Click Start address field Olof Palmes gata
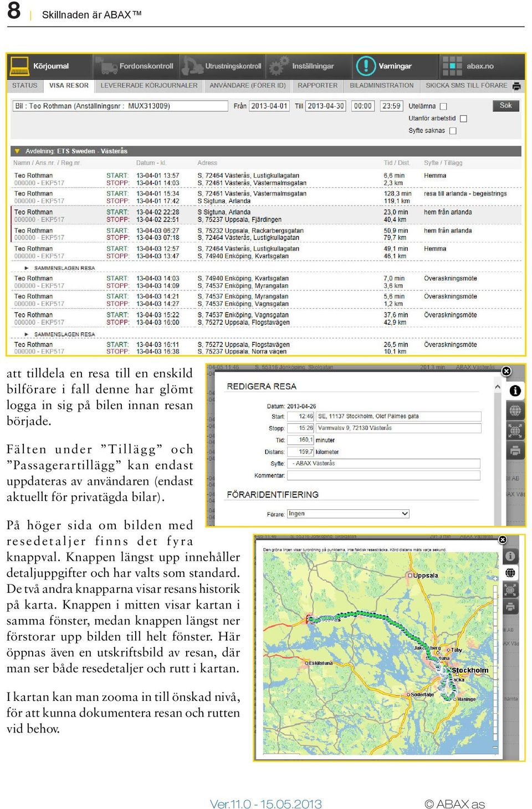 pos(398,416)
